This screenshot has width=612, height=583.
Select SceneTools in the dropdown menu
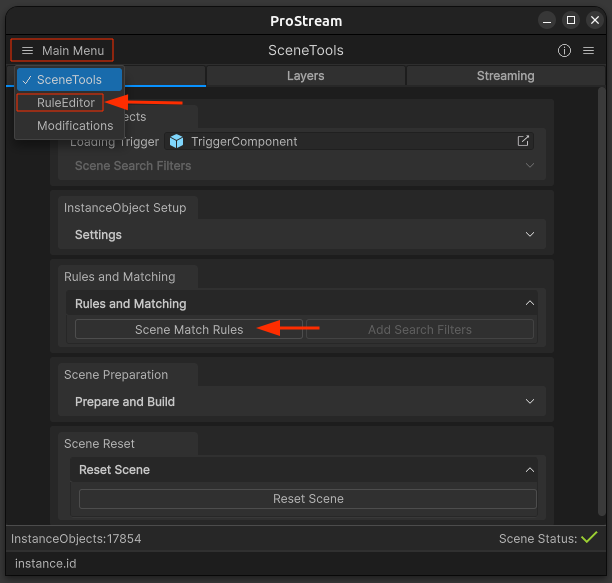tap(69, 80)
